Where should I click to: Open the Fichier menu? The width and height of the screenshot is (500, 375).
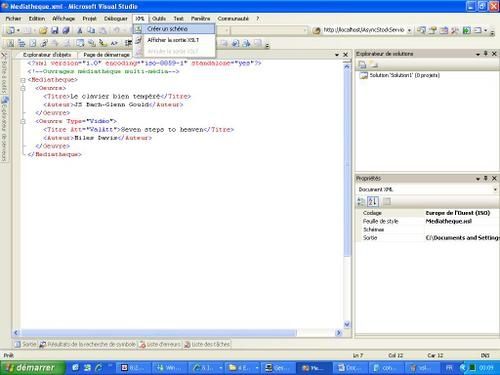13,19
